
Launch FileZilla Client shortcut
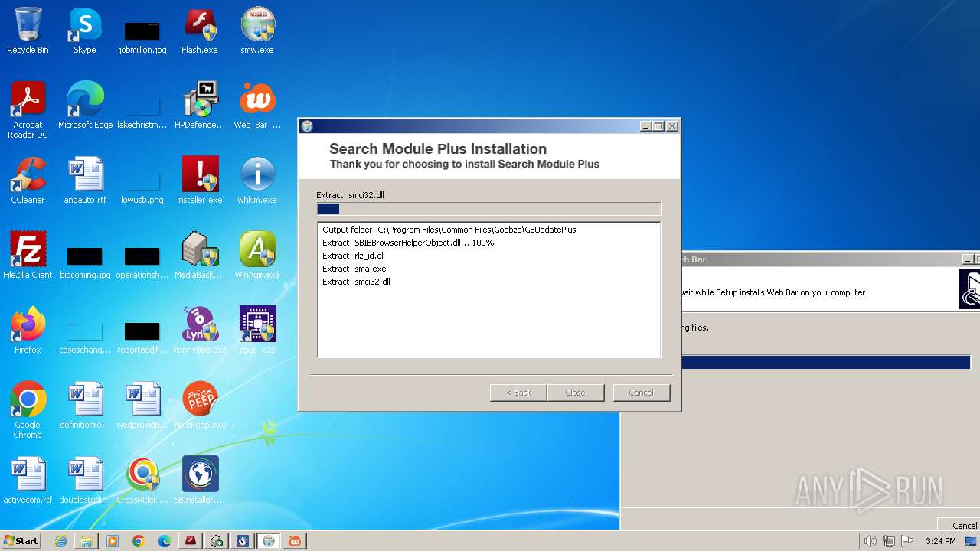pos(28,256)
